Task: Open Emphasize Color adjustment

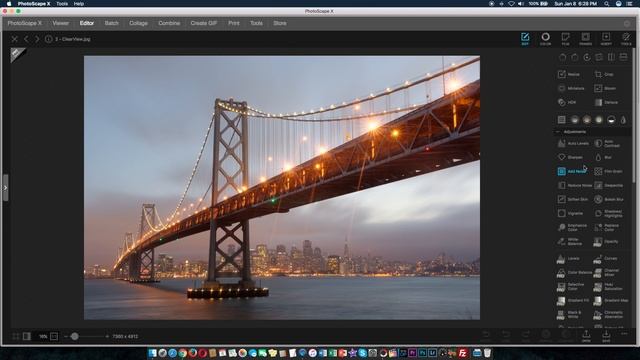Action: point(573,227)
